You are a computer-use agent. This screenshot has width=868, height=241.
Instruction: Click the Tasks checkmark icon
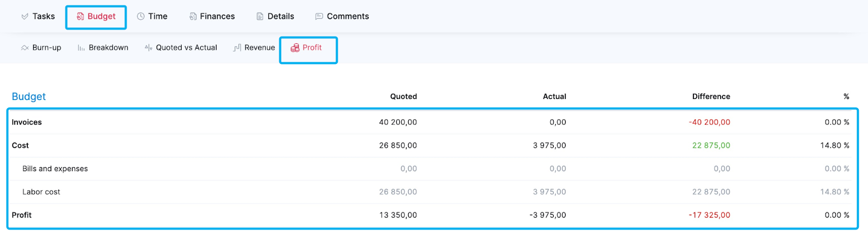(25, 16)
